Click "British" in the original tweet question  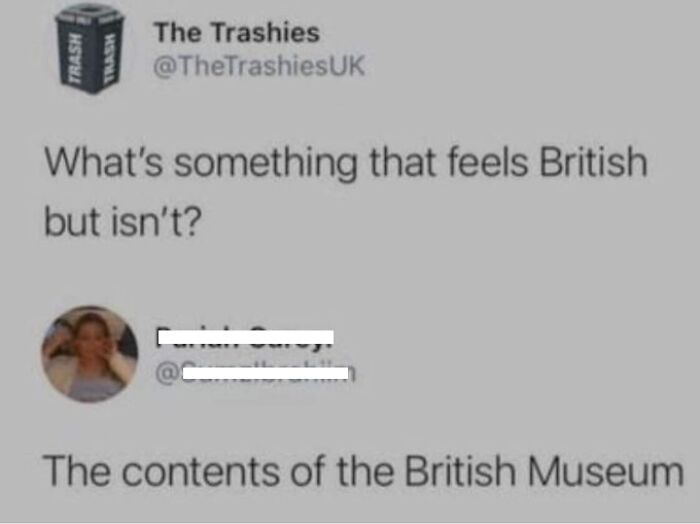[x=593, y=162]
